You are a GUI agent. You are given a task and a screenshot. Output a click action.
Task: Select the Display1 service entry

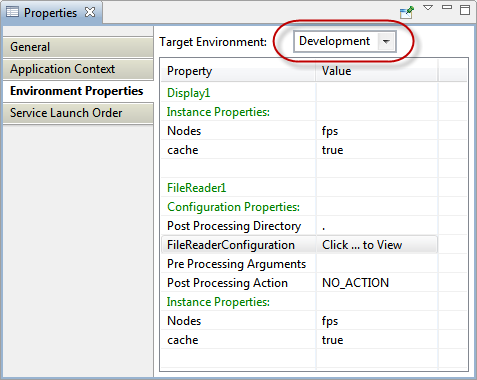(x=189, y=93)
